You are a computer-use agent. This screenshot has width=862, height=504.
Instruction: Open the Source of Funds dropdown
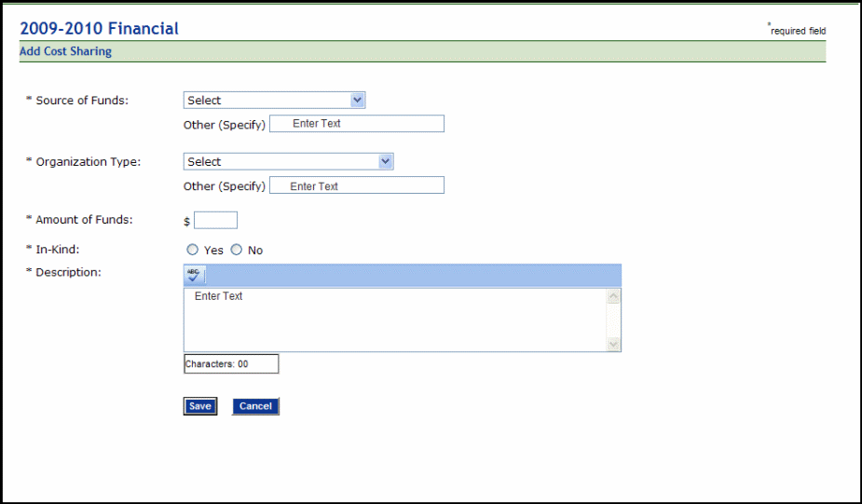coord(274,101)
